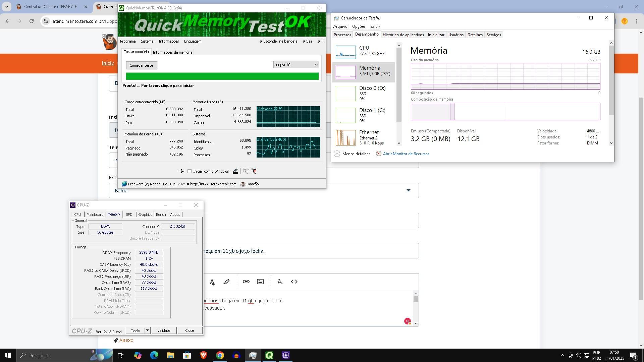Show hidden system tray icons
The width and height of the screenshot is (644, 362).
[562, 355]
